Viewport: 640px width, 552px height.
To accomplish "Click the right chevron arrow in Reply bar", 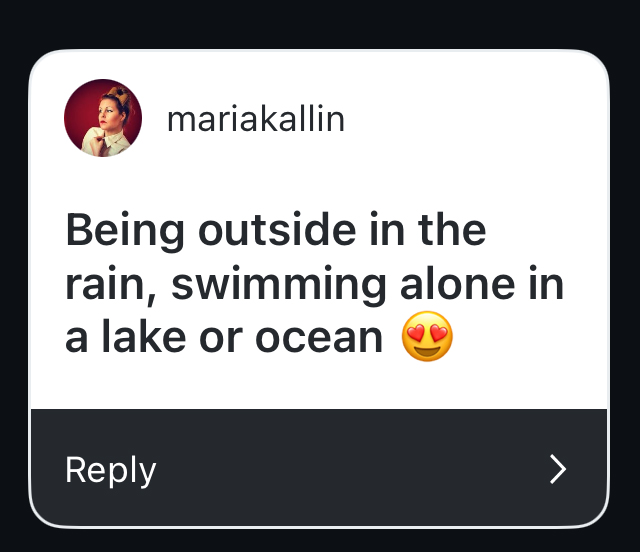I will (558, 469).
